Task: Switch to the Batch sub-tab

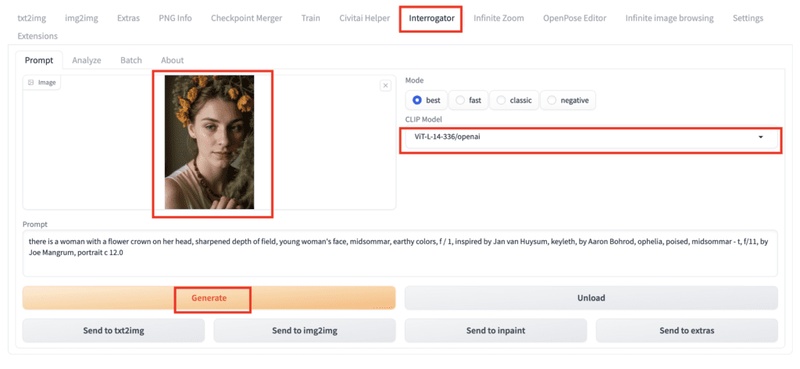Action: coord(131,60)
